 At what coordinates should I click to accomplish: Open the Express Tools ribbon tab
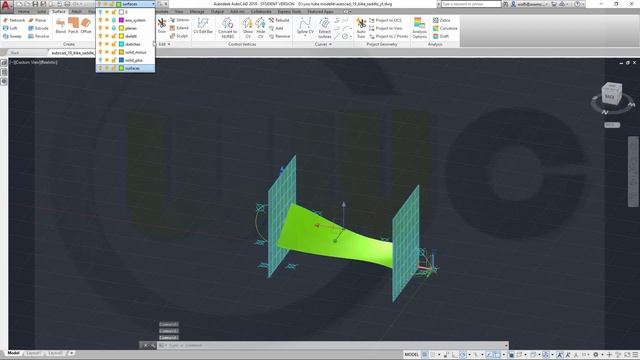pyautogui.click(x=289, y=11)
